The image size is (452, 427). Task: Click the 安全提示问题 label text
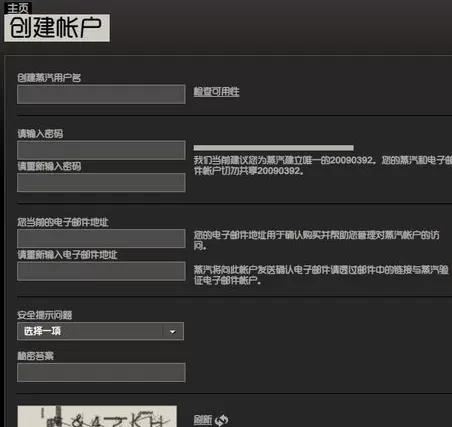[45, 315]
